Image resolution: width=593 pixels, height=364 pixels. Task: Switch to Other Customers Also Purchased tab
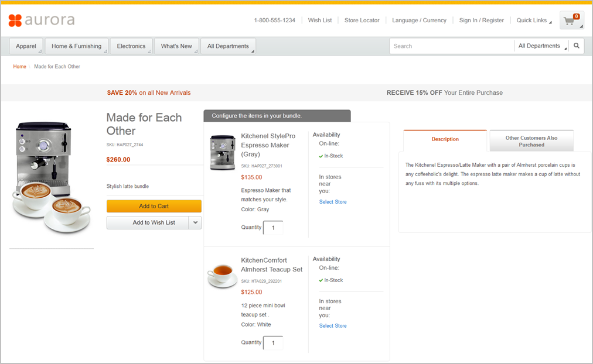coord(531,141)
